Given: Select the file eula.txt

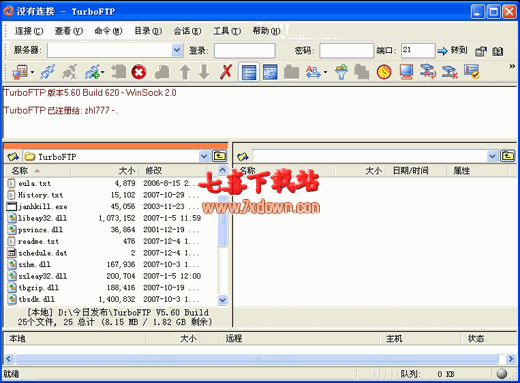Looking at the screenshot, I should tap(34, 183).
